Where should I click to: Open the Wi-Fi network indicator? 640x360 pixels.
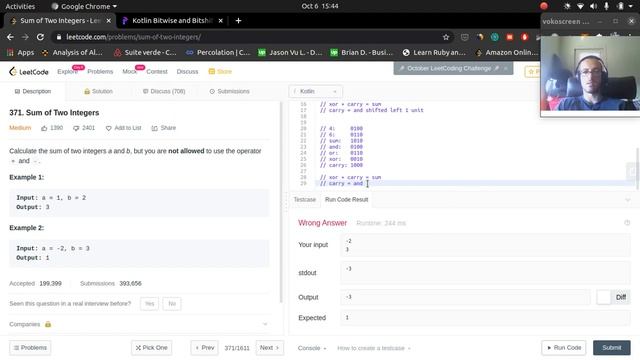[x=580, y=6]
